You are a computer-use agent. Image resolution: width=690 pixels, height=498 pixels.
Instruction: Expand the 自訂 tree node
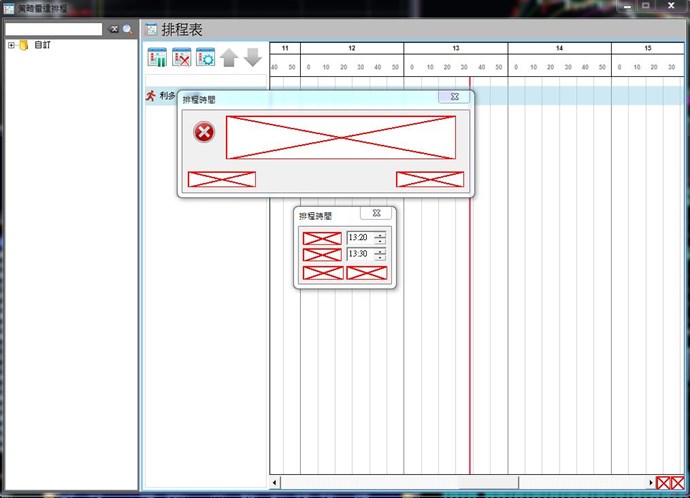pyautogui.click(x=11, y=45)
